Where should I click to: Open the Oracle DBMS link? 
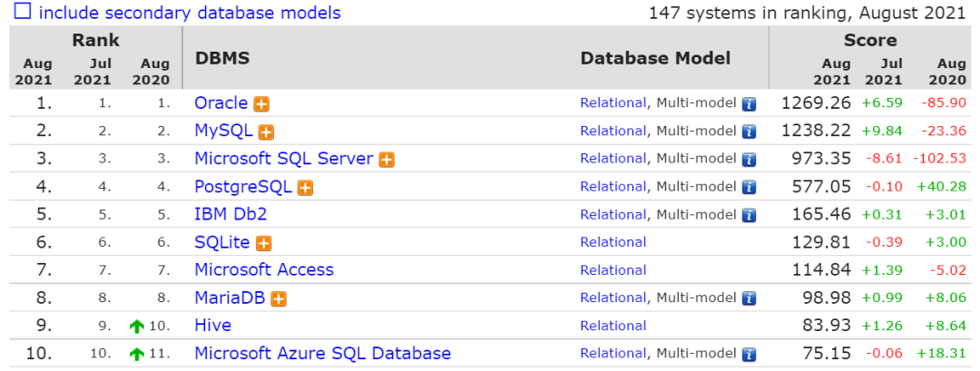click(220, 103)
